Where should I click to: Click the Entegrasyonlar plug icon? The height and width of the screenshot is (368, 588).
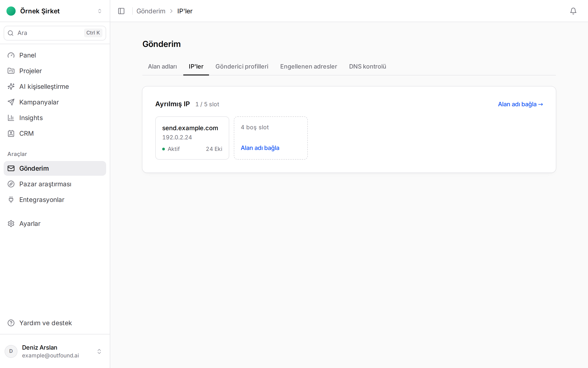point(11,200)
